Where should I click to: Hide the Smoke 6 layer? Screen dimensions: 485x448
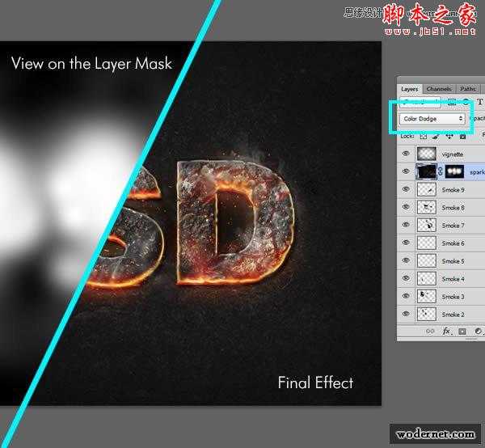point(406,243)
